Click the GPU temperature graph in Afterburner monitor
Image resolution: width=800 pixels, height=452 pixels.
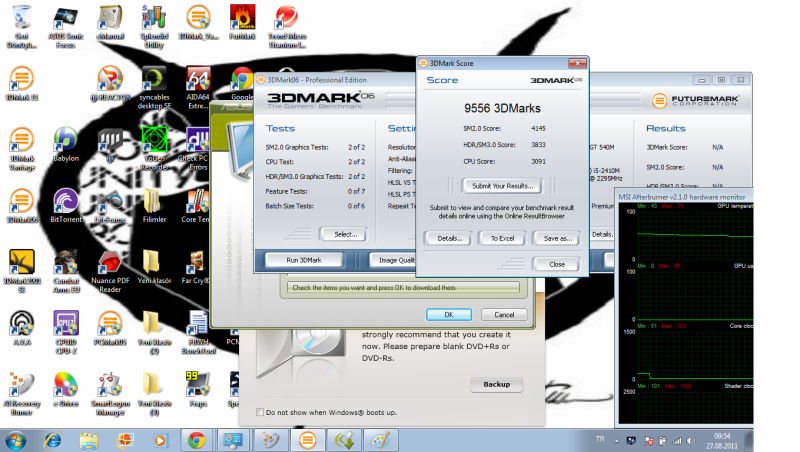[x=694, y=233]
